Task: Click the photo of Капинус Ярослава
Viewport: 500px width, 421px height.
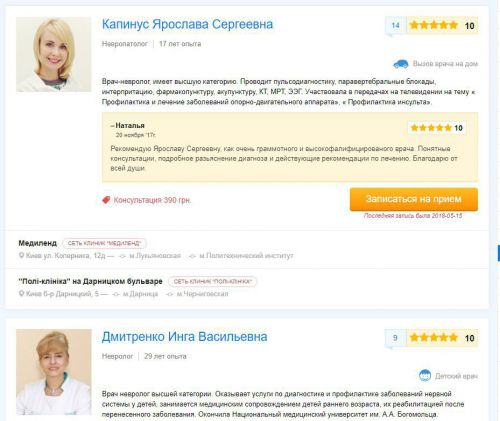Action: tap(54, 54)
